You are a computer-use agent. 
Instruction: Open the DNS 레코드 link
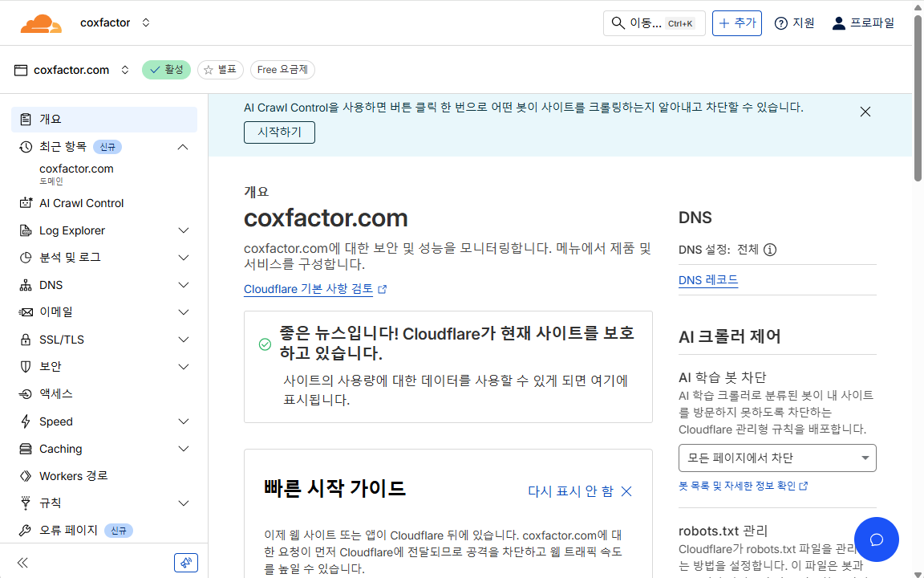click(x=708, y=280)
